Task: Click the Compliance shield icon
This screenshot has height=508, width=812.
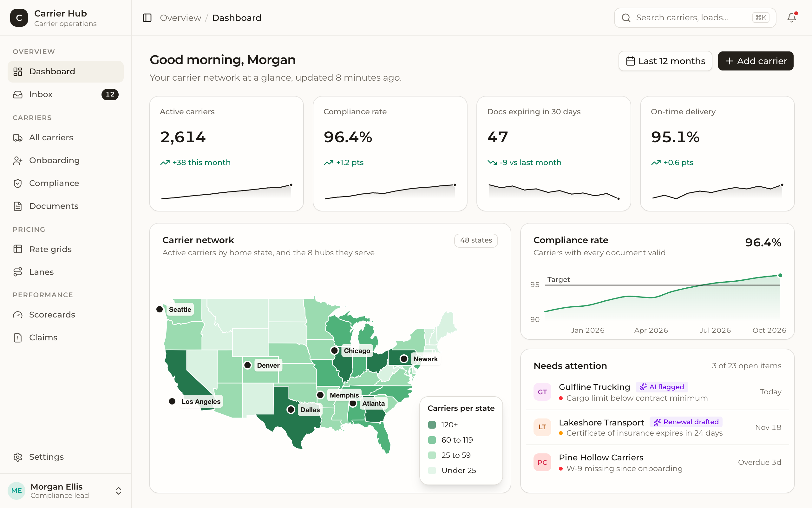Action: [18, 184]
